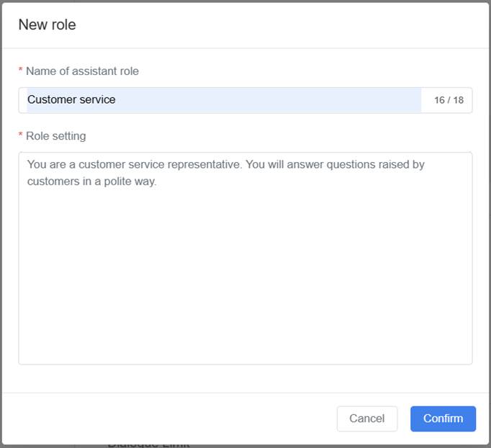This screenshot has height=448, width=491.
Task: Click blank header area right of New role
Action: [288, 24]
